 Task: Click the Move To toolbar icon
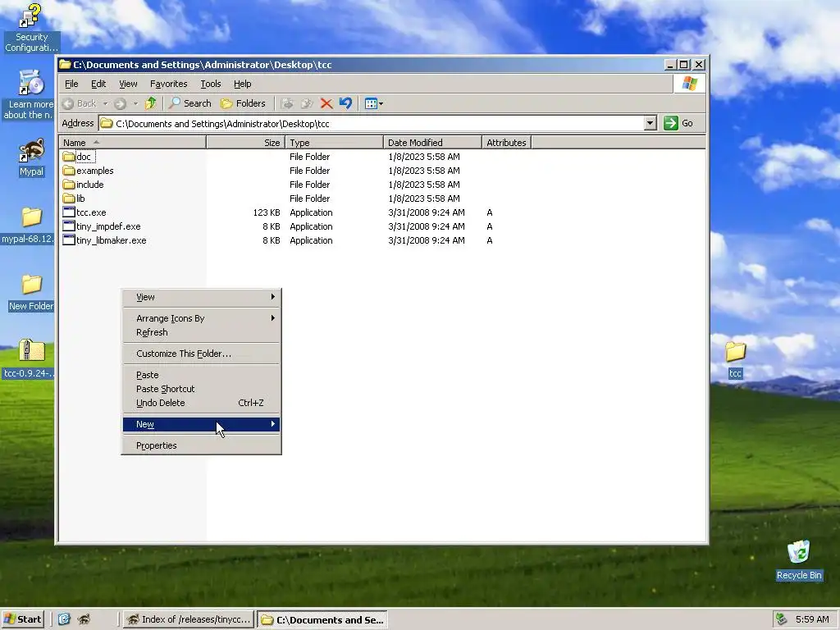click(x=287, y=103)
